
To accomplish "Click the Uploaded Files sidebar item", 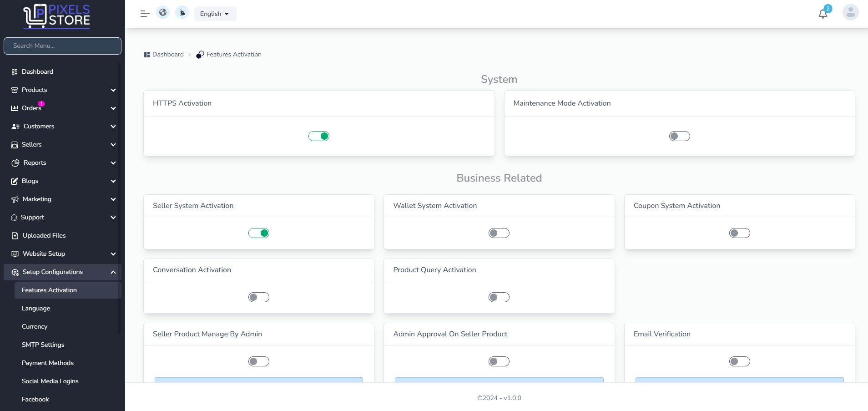I will 44,235.
